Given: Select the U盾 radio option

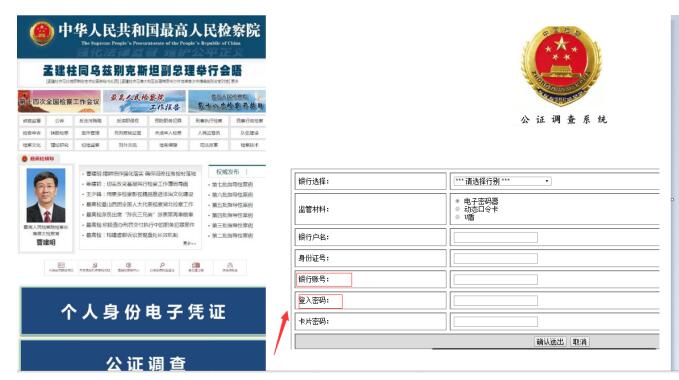Looking at the screenshot, I should pos(457,217).
